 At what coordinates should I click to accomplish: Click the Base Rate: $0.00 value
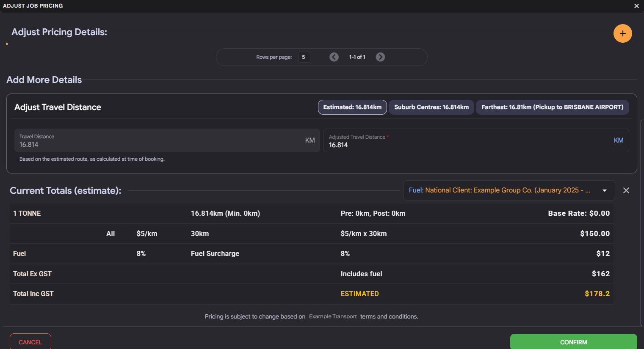pyautogui.click(x=579, y=214)
